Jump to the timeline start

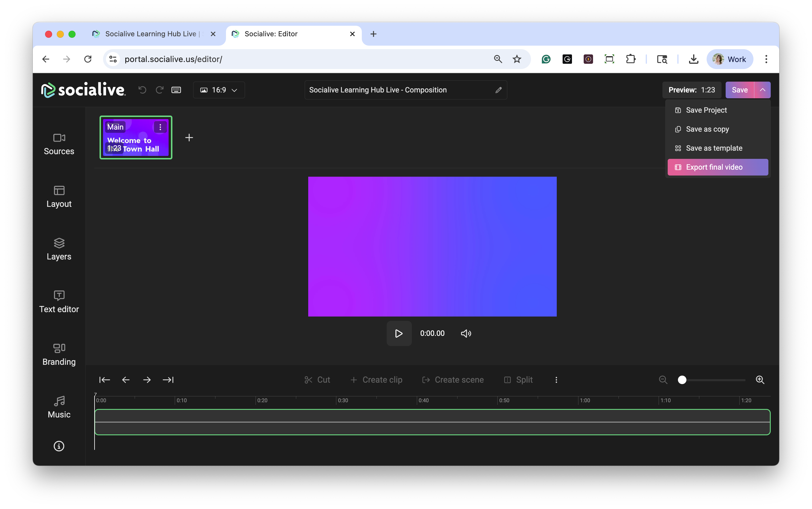click(x=105, y=380)
